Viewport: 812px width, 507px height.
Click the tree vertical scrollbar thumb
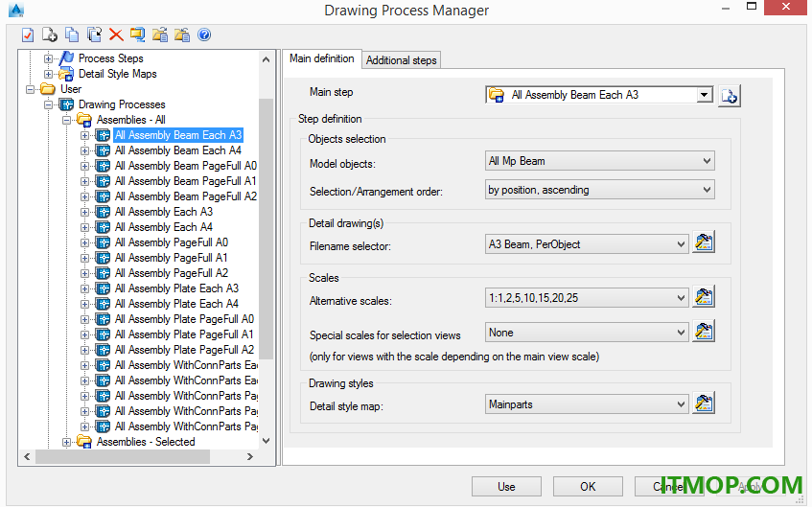click(x=267, y=228)
